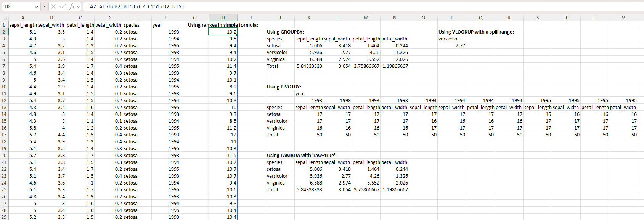Screen dimensions: 644x220
Task: Expand the dropdown arrow next to fx
Action: [78, 6]
